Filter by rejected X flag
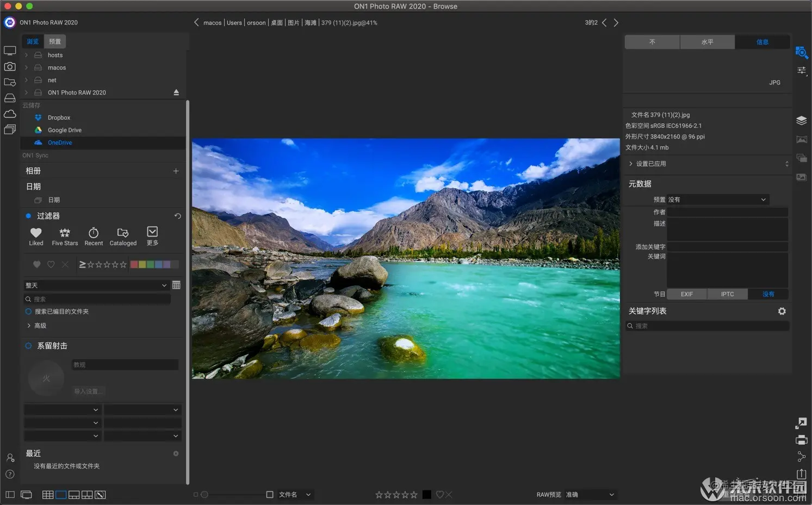Viewport: 812px width, 505px height. click(x=65, y=264)
